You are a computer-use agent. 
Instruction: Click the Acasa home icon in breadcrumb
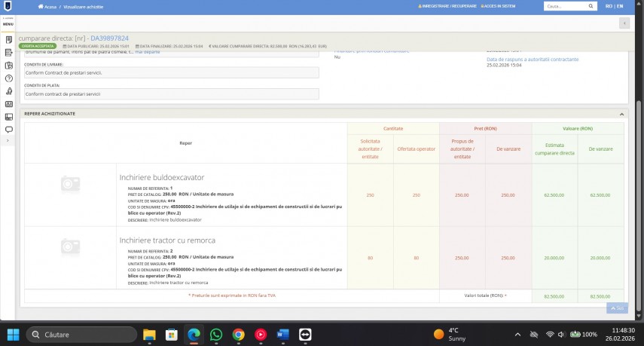tap(41, 6)
